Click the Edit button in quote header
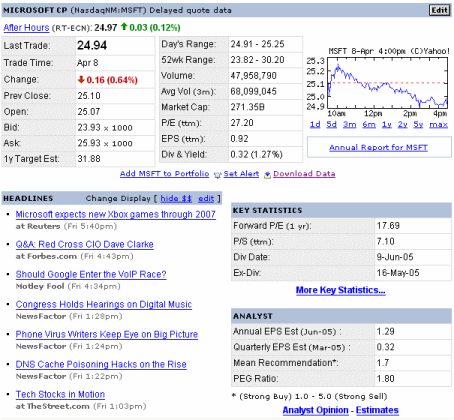454x420 pixels. point(440,10)
